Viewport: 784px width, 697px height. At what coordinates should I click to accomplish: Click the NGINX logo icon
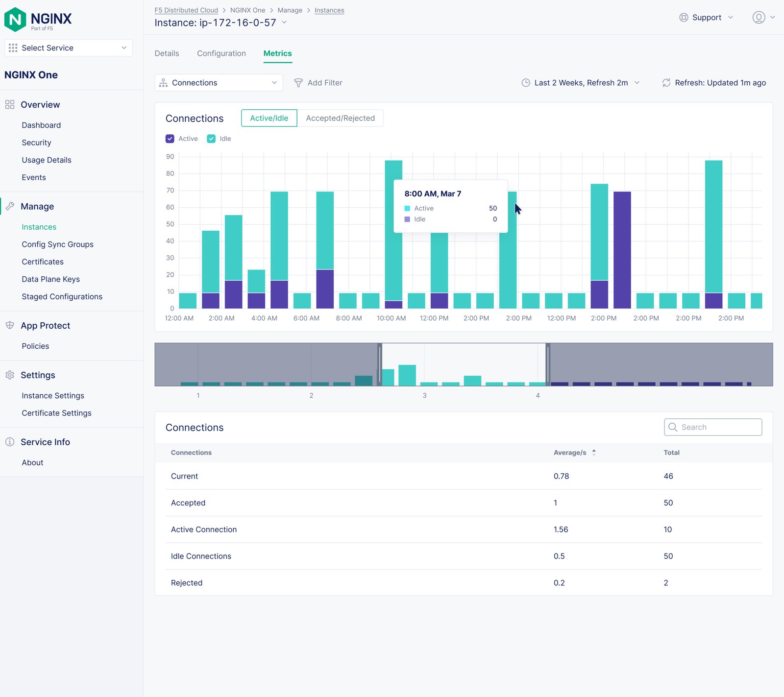pyautogui.click(x=15, y=20)
